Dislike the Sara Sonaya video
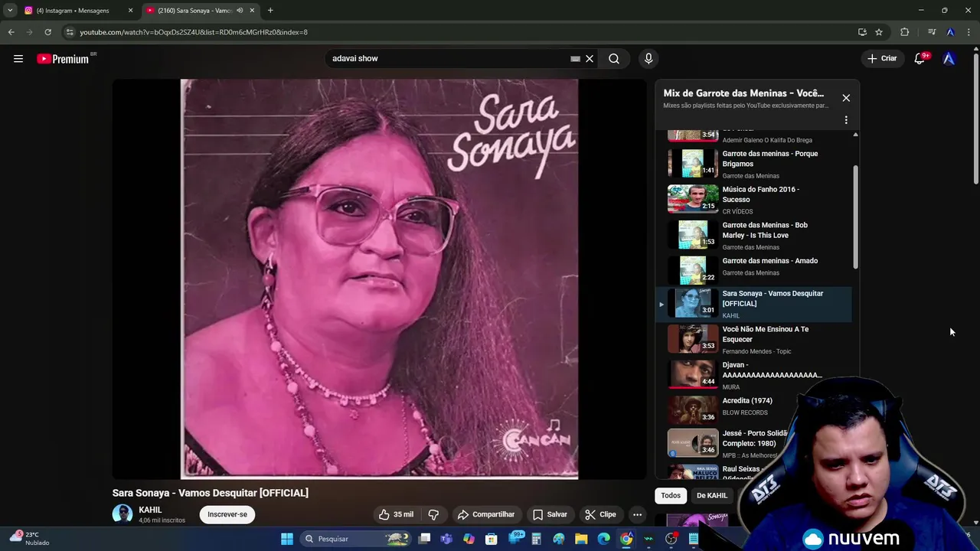The width and height of the screenshot is (980, 551). (x=433, y=514)
